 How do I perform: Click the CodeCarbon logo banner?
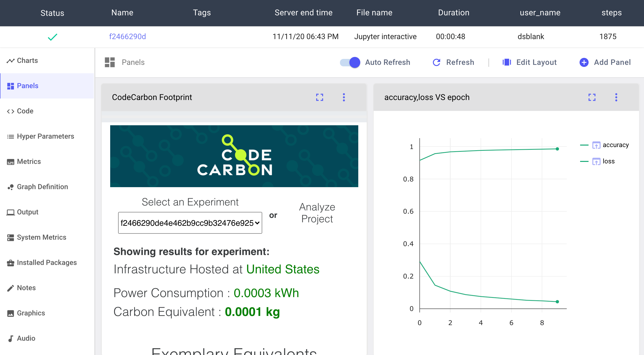tap(234, 156)
